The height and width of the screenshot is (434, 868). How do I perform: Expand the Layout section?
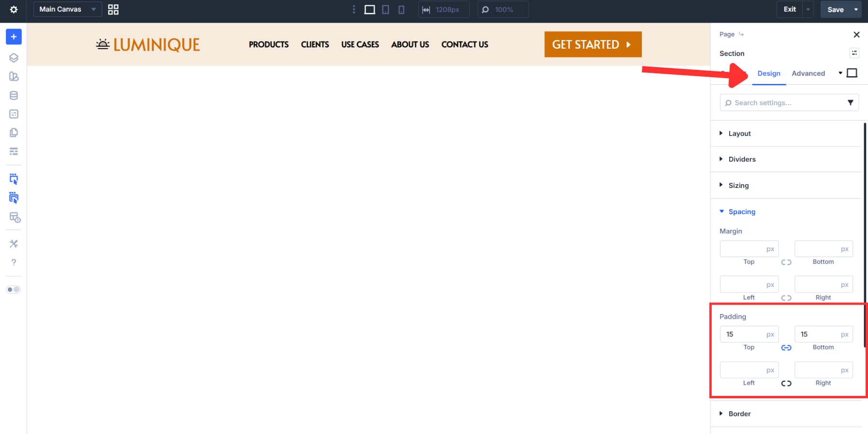739,133
